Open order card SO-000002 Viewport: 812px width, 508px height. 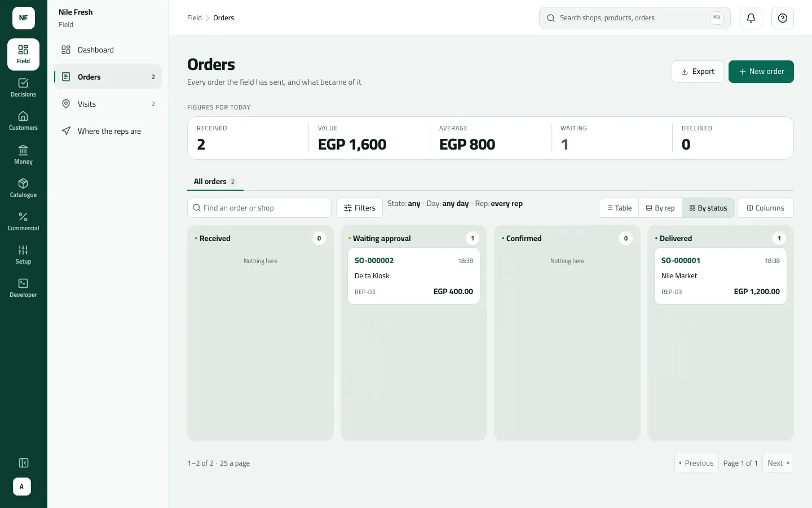click(x=414, y=276)
